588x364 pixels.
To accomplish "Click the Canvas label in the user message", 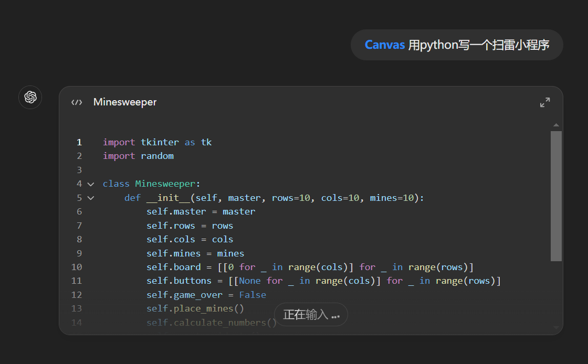I will pos(385,45).
